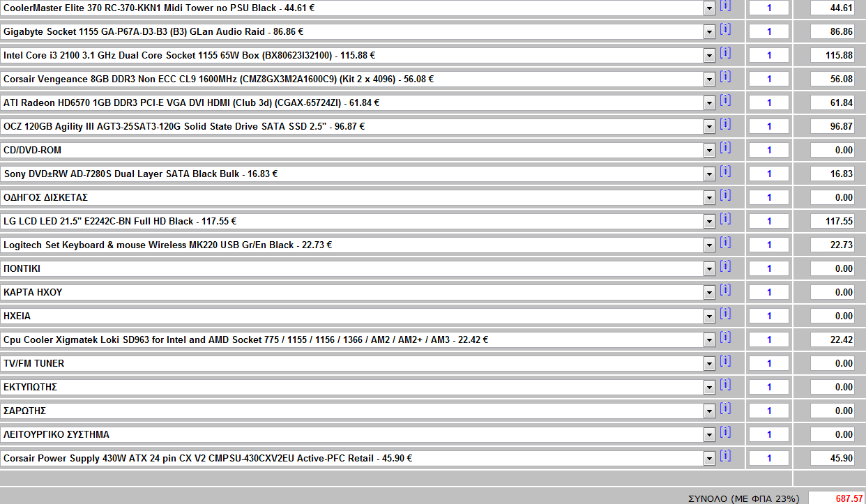
Task: Expand the CD/DVD-ROM dropdown
Action: pos(710,151)
